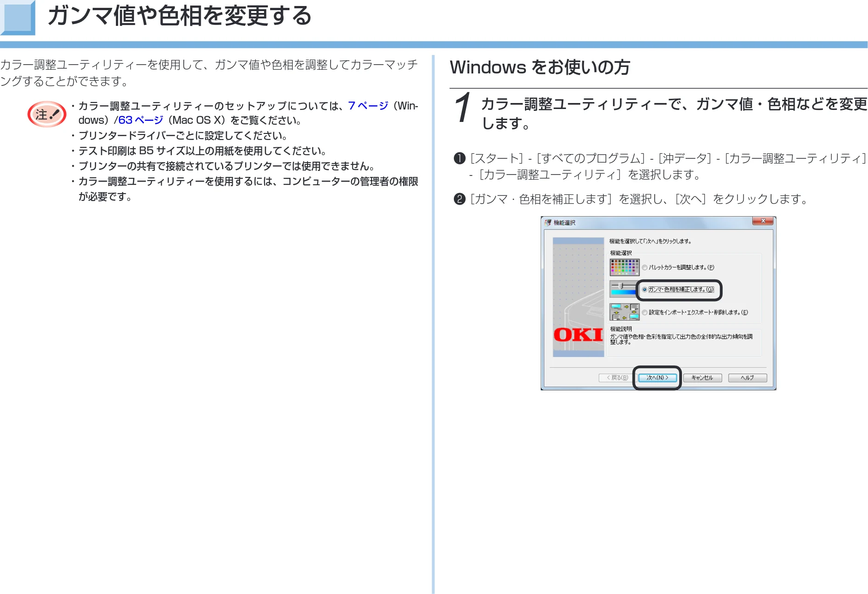
Task: Click the 機能説明 description text
Action: (681, 339)
